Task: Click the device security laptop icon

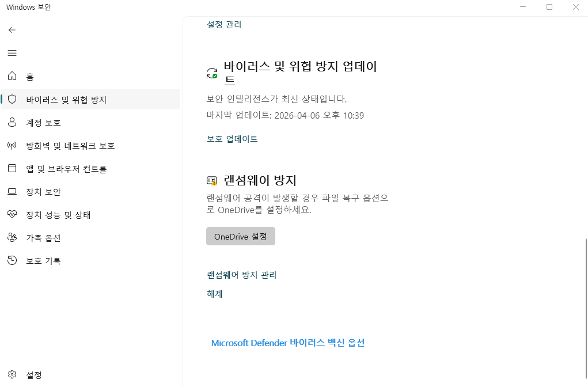Action: point(12,191)
